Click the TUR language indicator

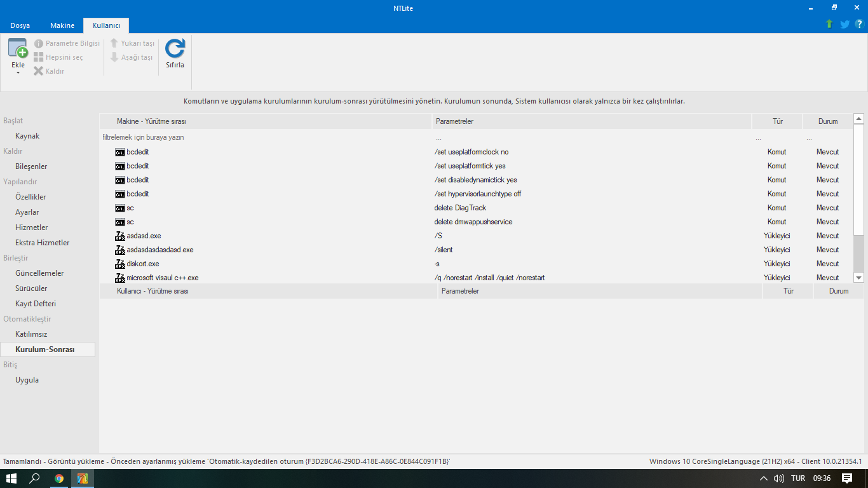[798, 478]
